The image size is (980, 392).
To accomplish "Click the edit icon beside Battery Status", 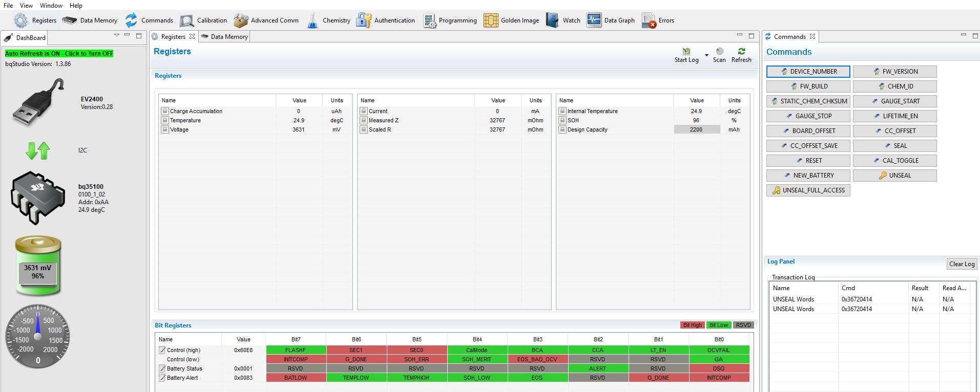I will 162,368.
